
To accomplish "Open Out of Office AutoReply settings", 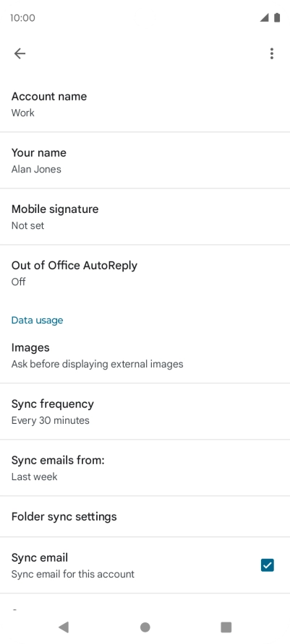I will pos(145,273).
